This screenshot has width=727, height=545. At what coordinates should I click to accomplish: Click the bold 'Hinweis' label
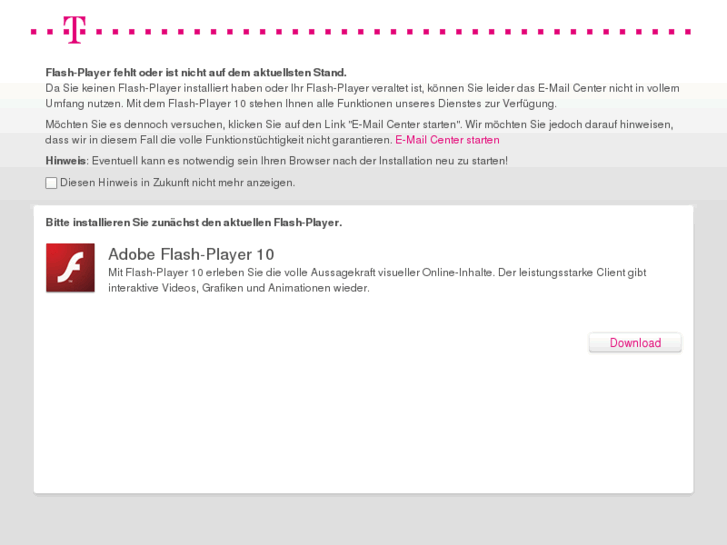pyautogui.click(x=65, y=161)
